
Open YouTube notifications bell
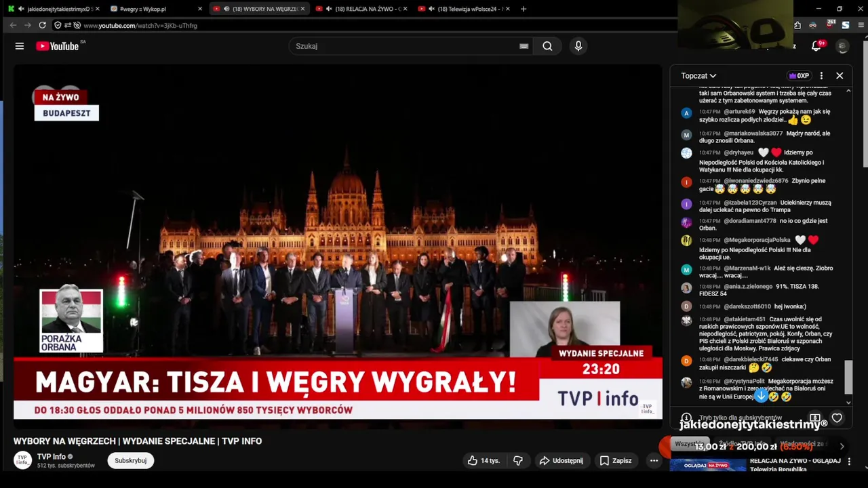click(x=816, y=46)
